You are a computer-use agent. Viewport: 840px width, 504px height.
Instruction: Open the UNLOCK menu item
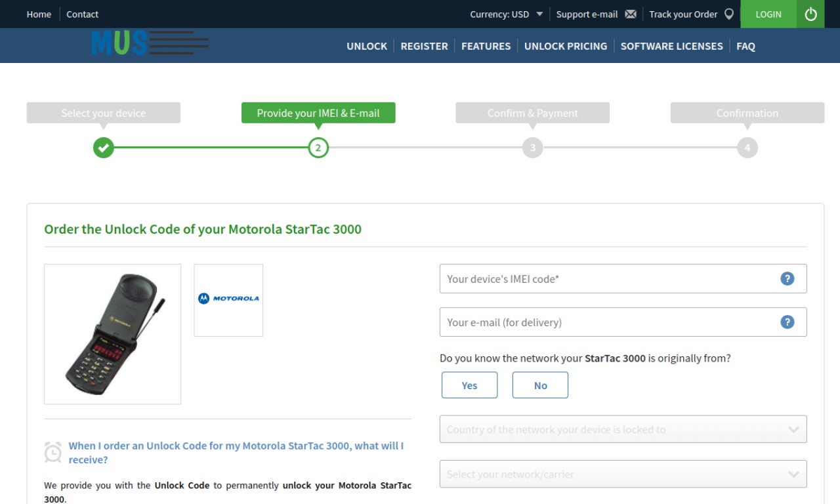click(367, 46)
